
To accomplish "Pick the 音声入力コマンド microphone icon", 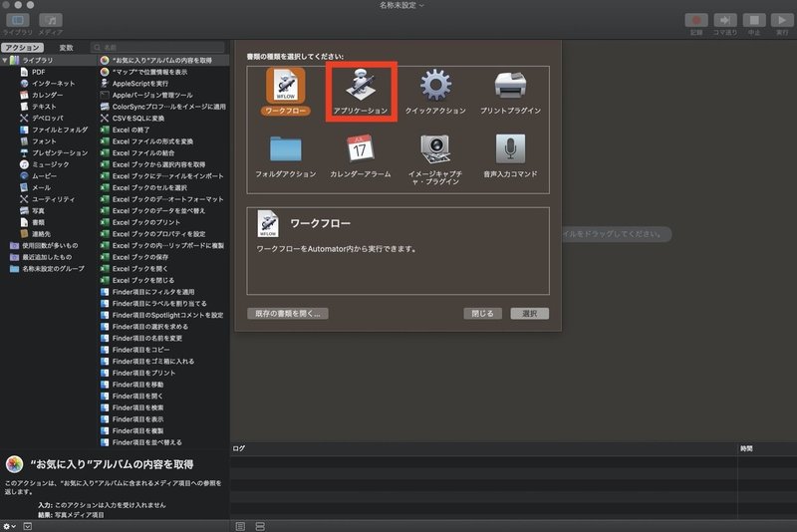I will [510, 148].
